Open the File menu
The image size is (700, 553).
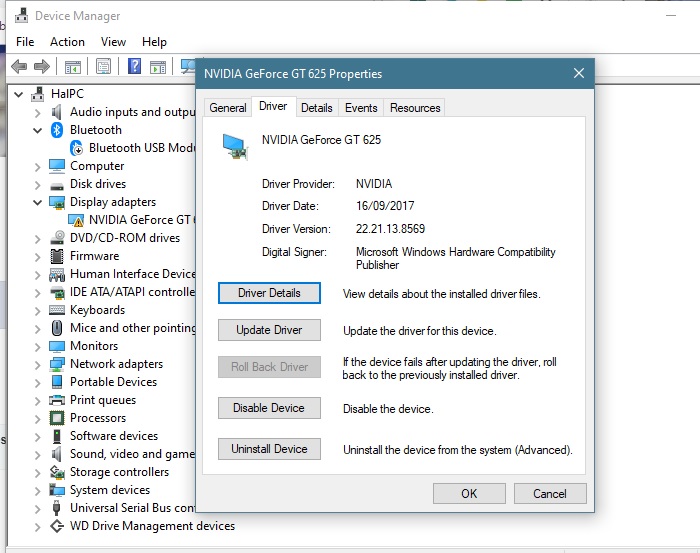[25, 42]
